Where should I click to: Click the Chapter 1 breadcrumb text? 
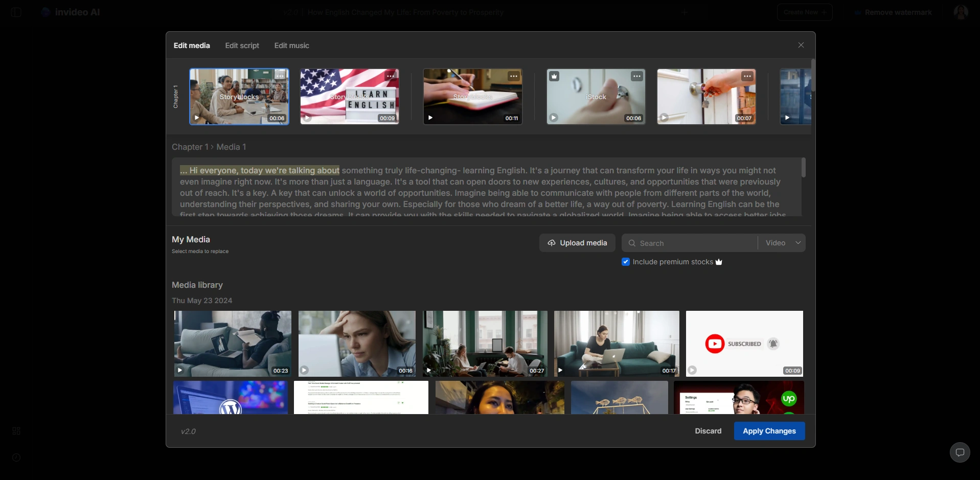pos(190,147)
